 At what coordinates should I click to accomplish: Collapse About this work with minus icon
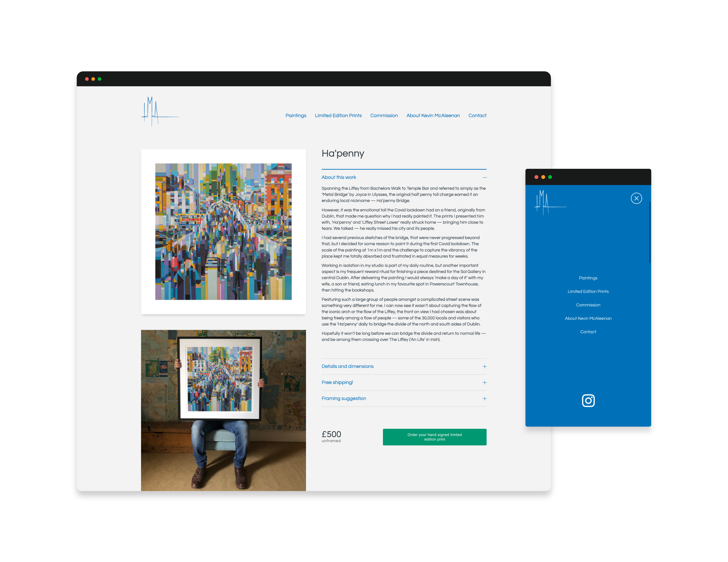pos(484,178)
